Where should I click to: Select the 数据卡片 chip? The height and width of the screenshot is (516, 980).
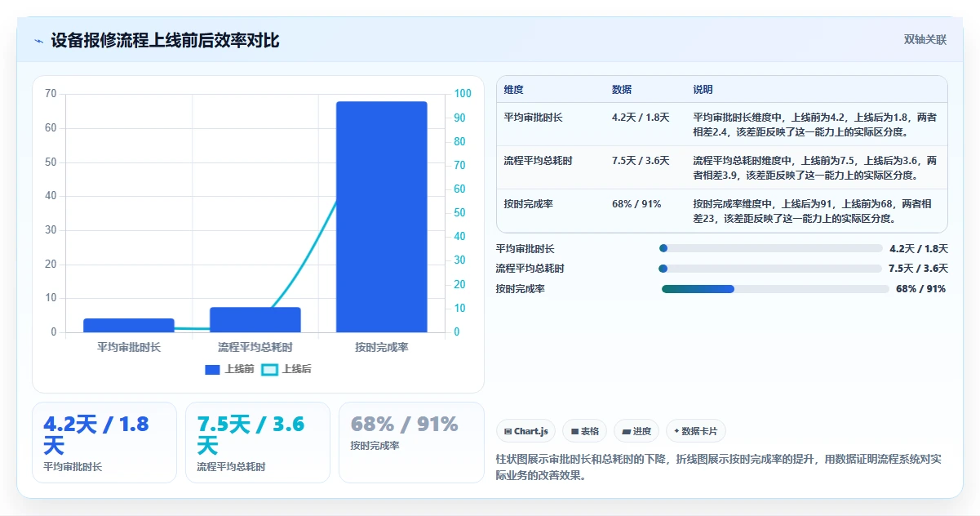[x=696, y=431]
